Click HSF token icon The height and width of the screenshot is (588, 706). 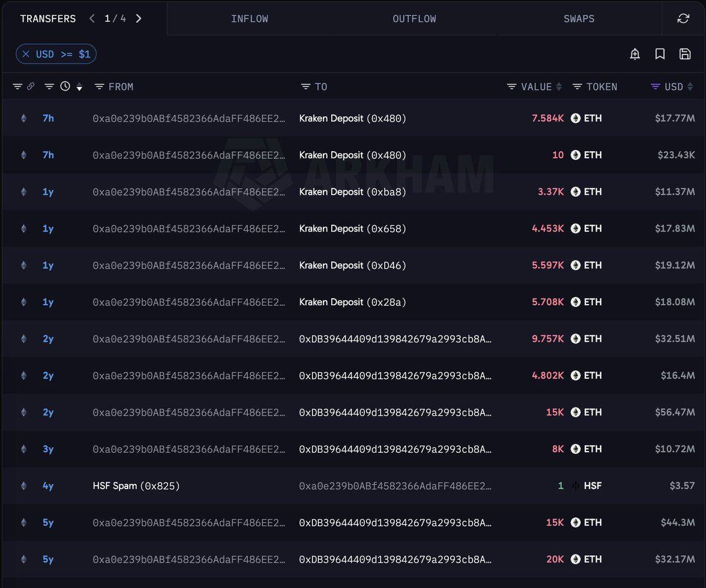point(575,486)
